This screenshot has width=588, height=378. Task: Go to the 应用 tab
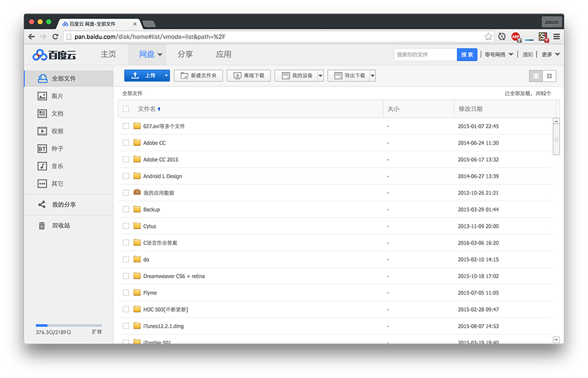pyautogui.click(x=224, y=55)
